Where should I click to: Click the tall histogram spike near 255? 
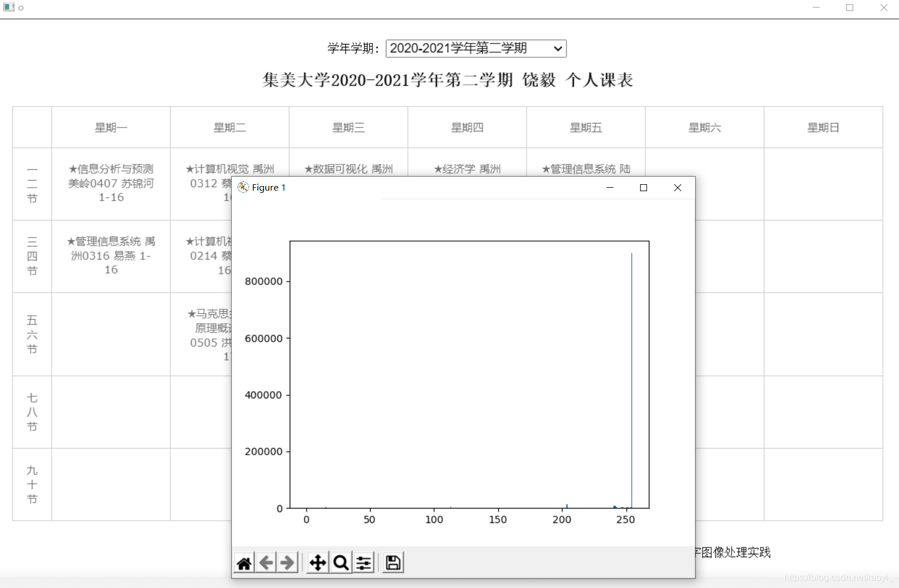[631, 381]
